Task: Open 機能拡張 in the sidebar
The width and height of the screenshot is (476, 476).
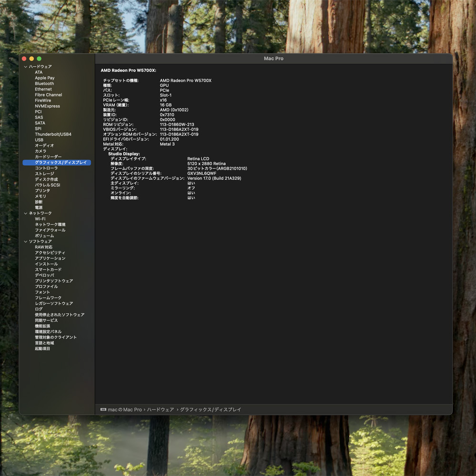Action: (x=42, y=326)
